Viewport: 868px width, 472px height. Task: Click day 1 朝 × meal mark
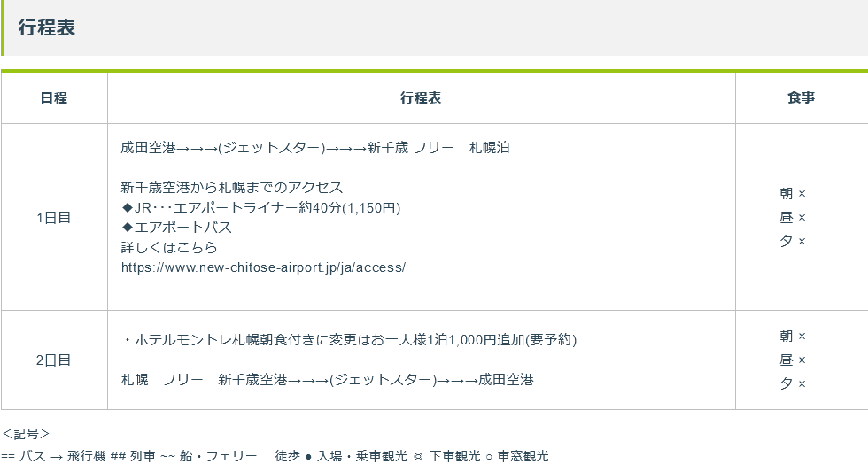pyautogui.click(x=793, y=194)
